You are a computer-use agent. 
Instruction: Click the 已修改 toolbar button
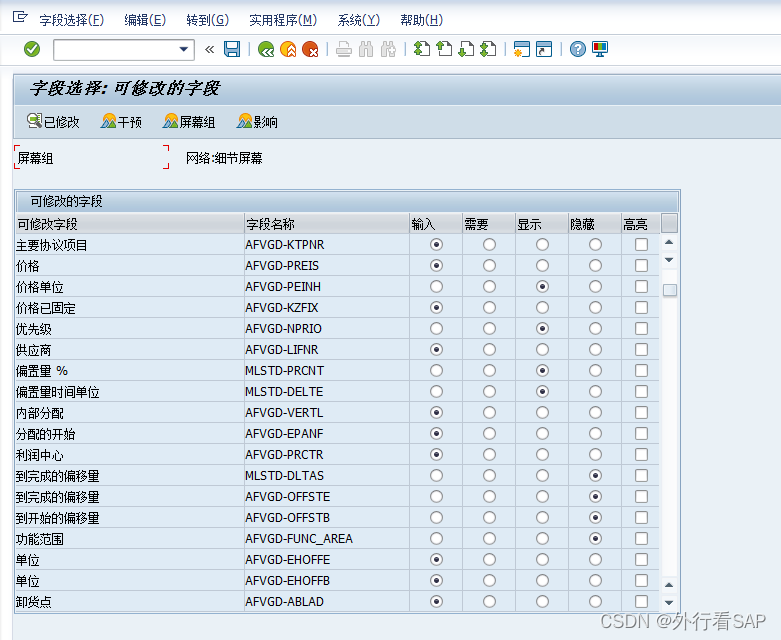53,122
